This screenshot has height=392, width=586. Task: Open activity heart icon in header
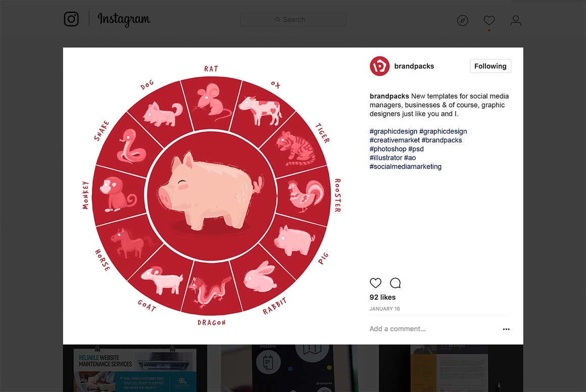(489, 21)
